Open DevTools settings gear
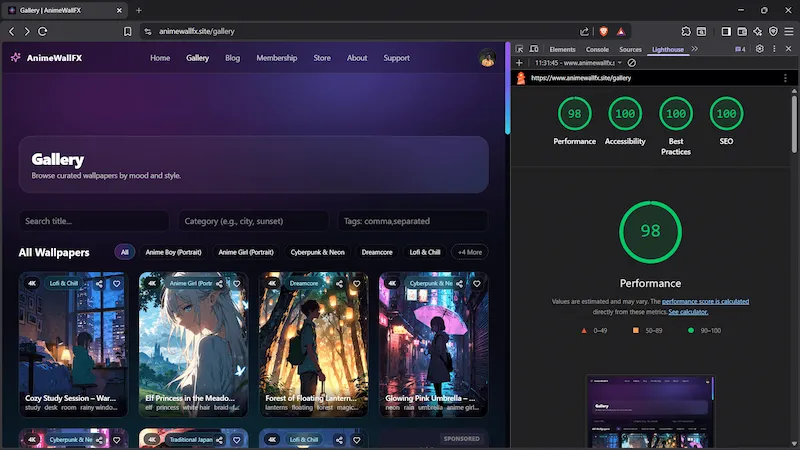Viewport: 800px width, 450px height. [760, 49]
